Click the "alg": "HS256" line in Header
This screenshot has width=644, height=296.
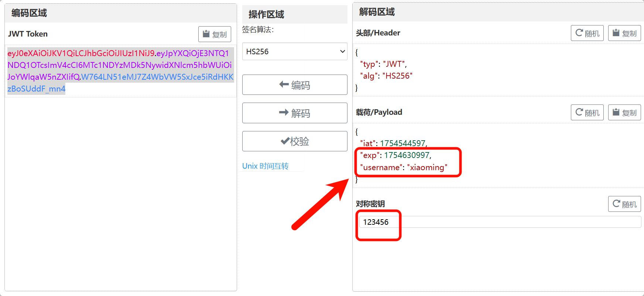point(386,76)
